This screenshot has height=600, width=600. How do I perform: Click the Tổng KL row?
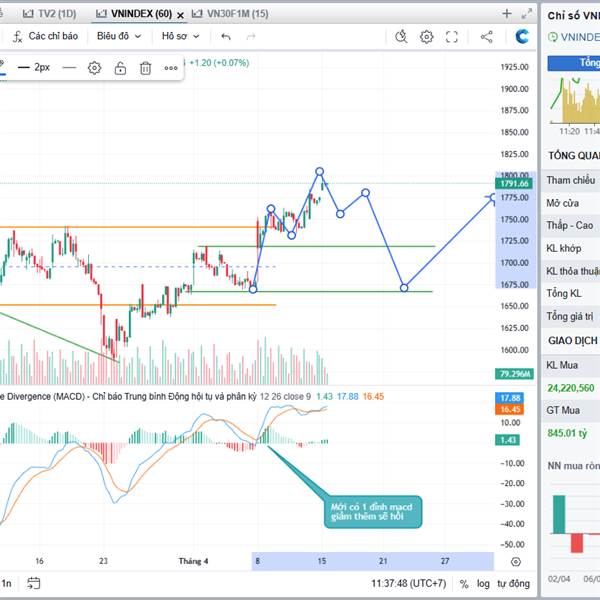(x=571, y=293)
